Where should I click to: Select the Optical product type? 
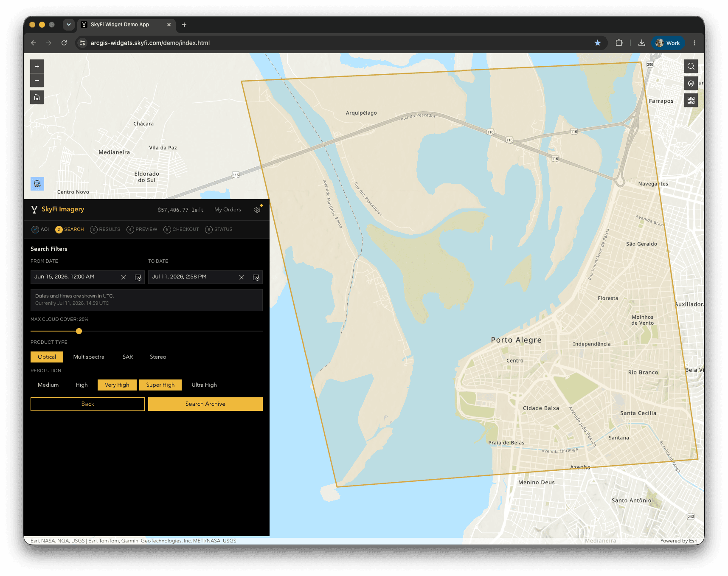(x=47, y=357)
